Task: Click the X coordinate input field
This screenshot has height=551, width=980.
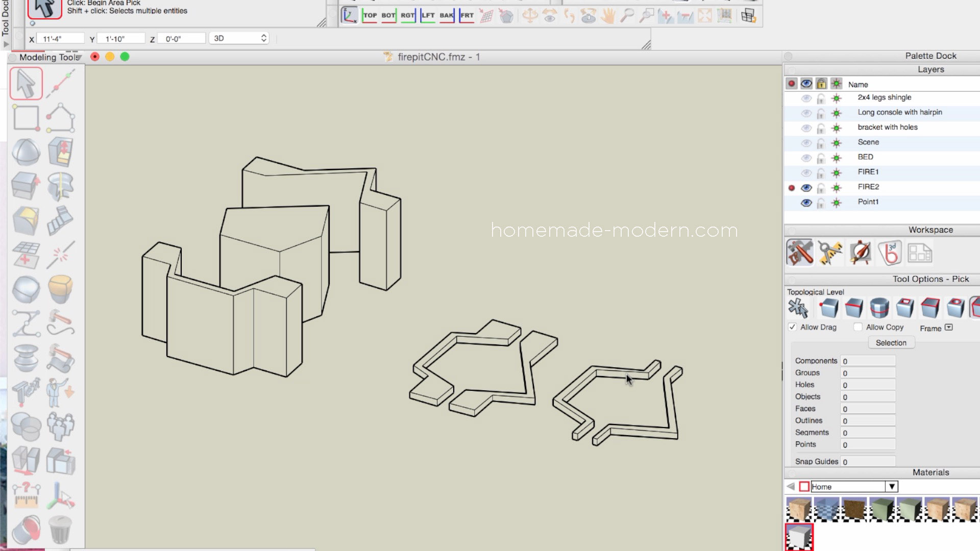Action: click(61, 39)
